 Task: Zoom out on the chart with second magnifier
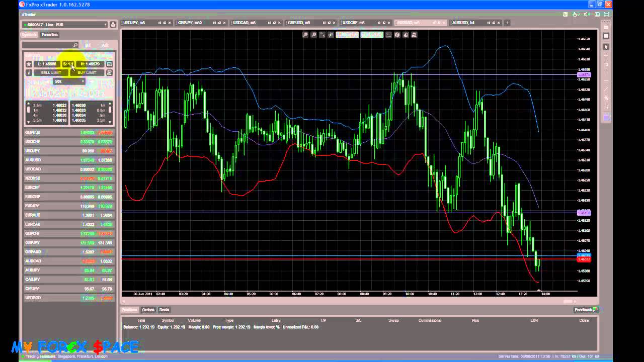point(313,35)
